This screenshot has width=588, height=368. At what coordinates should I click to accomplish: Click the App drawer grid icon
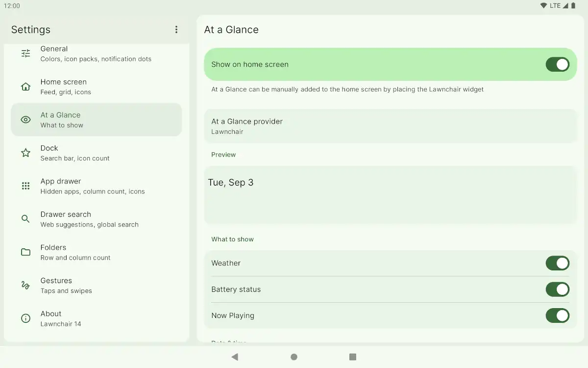pyautogui.click(x=25, y=186)
